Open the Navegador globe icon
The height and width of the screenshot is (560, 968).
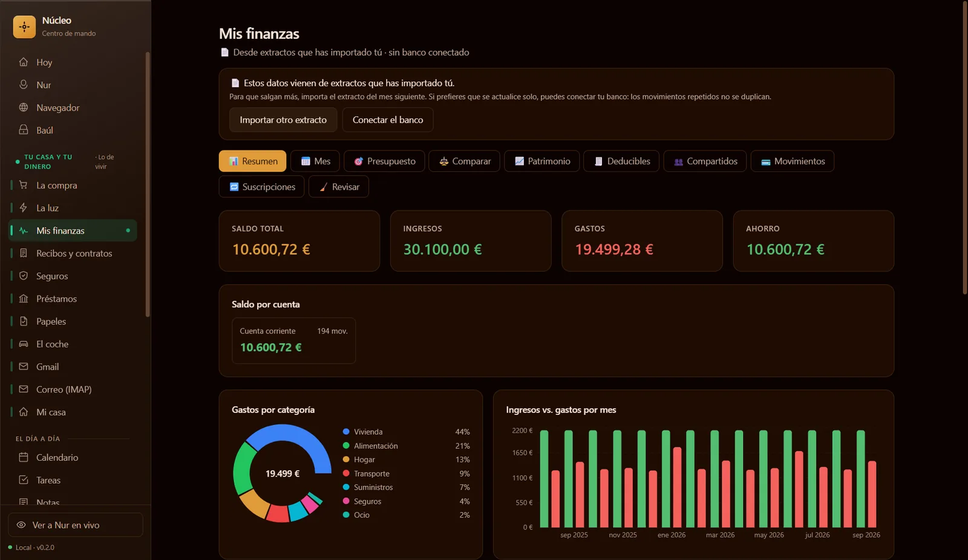[24, 108]
